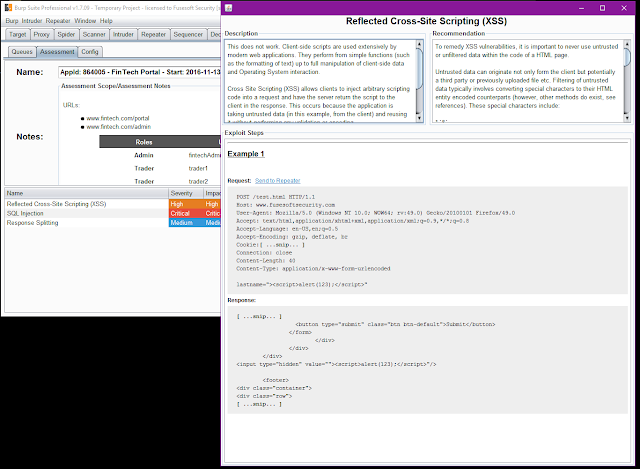Open the Burp menu
This screenshot has height=469, width=640.
12,21
